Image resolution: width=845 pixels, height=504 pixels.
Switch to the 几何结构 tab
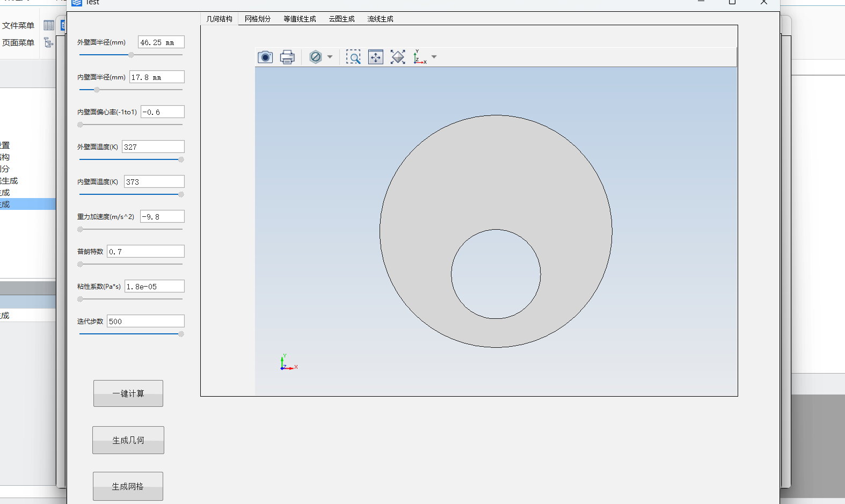click(220, 19)
